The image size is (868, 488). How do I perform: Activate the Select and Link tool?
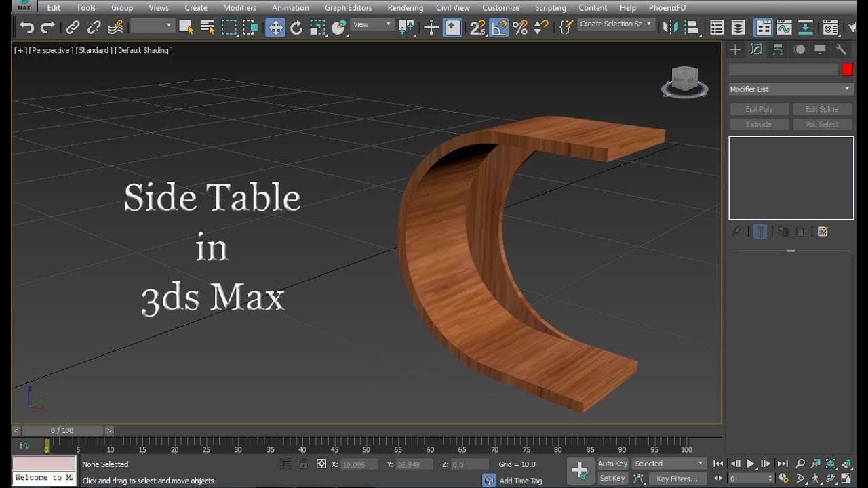pyautogui.click(x=73, y=27)
